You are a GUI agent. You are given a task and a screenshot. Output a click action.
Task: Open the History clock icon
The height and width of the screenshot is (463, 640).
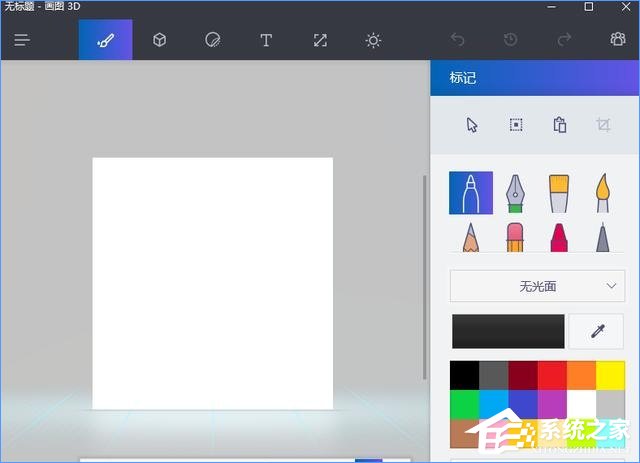click(511, 40)
